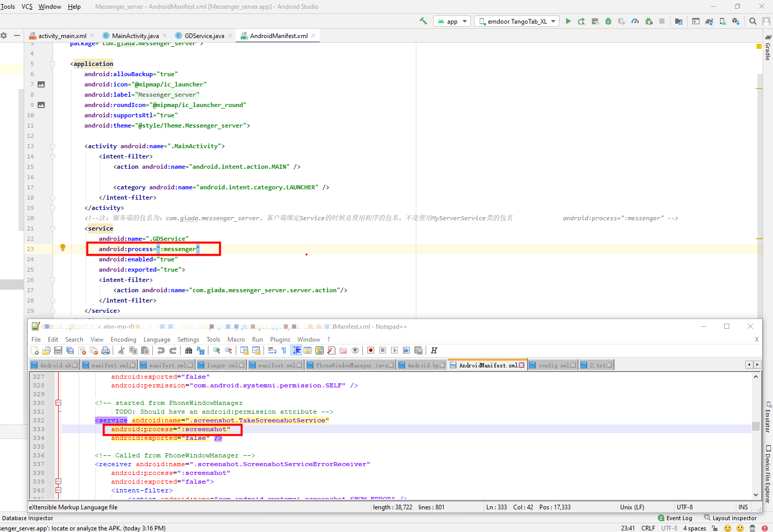Switch to the GDService.java tab
This screenshot has height=532, width=773.
click(204, 36)
